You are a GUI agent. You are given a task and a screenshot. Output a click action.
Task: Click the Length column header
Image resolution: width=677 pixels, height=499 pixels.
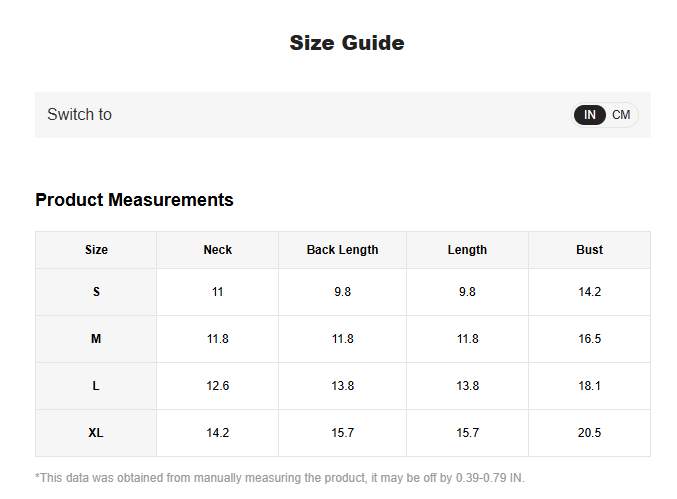[467, 250]
